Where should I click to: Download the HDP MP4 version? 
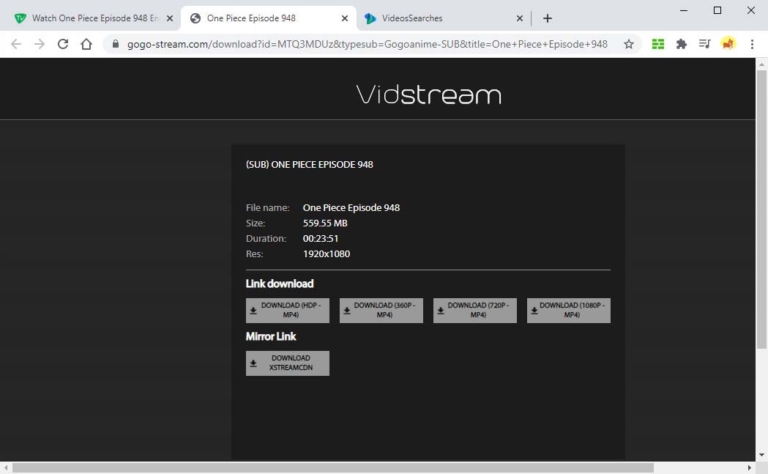(287, 310)
